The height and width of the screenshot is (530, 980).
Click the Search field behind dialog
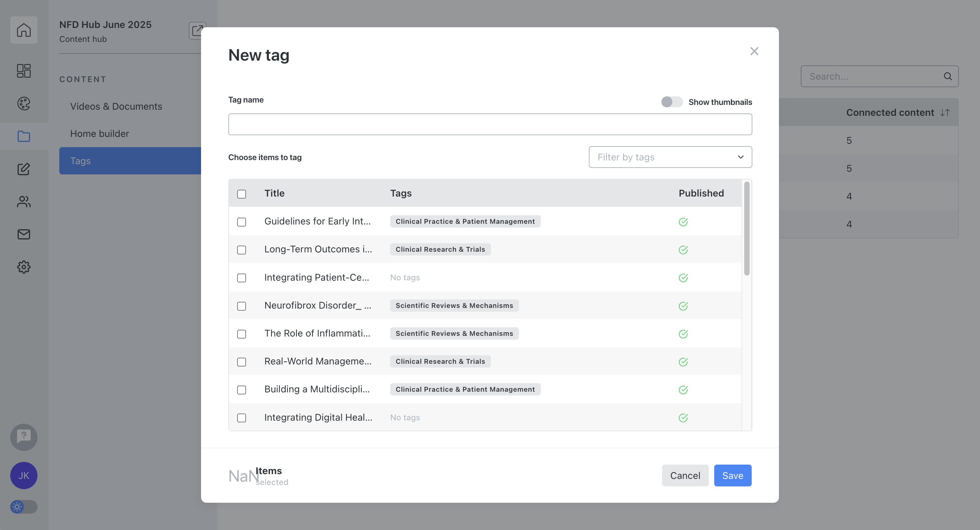pos(879,76)
